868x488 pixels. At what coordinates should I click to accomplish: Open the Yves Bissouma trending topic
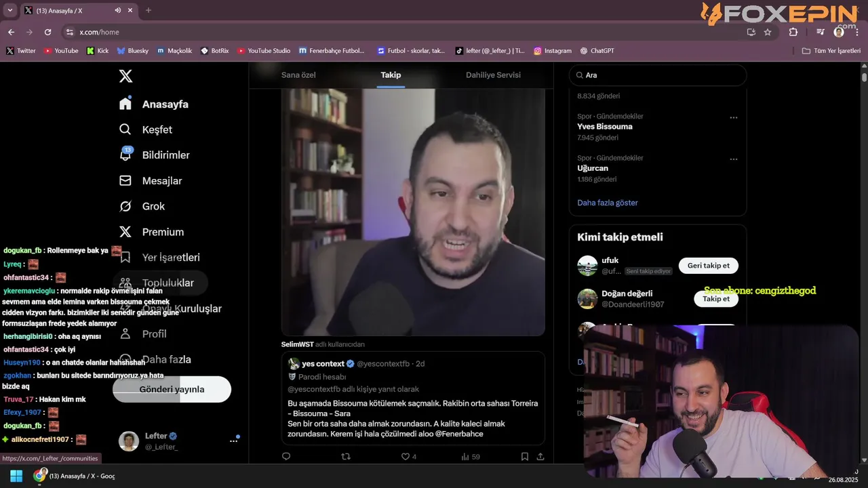coord(605,127)
